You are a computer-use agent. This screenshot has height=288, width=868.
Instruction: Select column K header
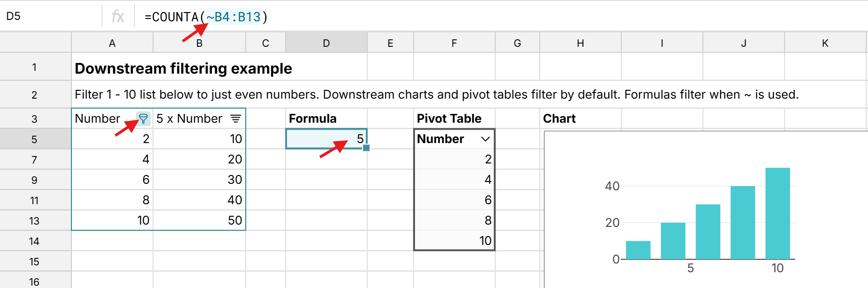[x=825, y=43]
